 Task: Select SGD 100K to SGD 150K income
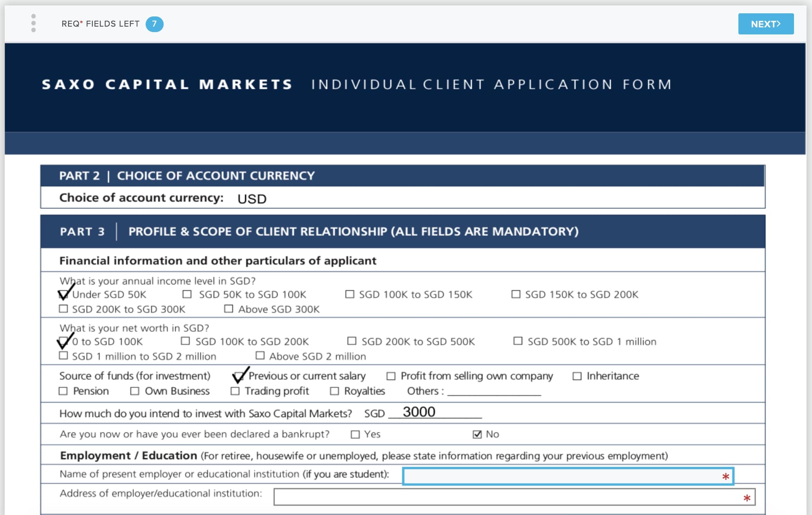(x=350, y=294)
